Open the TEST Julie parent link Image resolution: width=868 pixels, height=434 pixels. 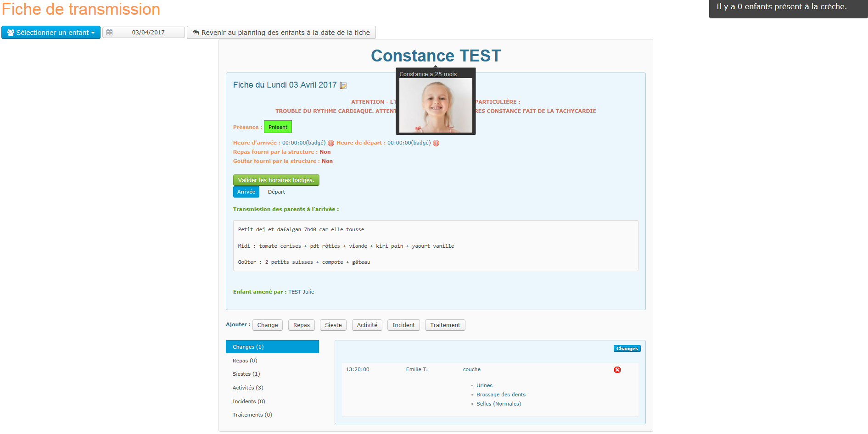click(301, 292)
